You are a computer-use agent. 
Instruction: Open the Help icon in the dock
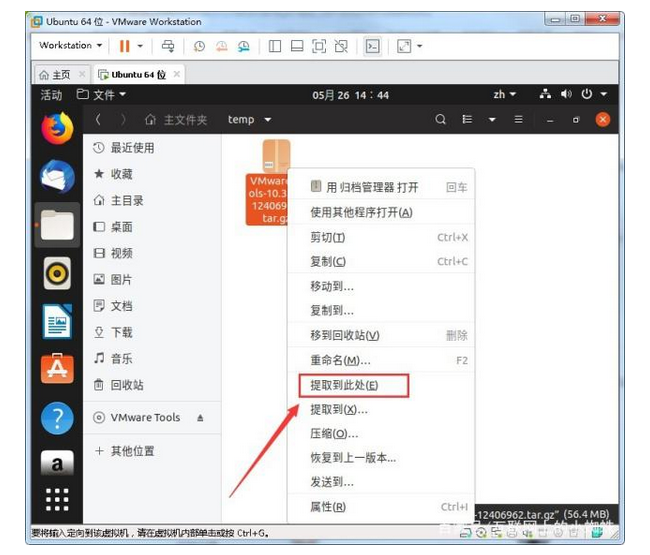click(57, 418)
